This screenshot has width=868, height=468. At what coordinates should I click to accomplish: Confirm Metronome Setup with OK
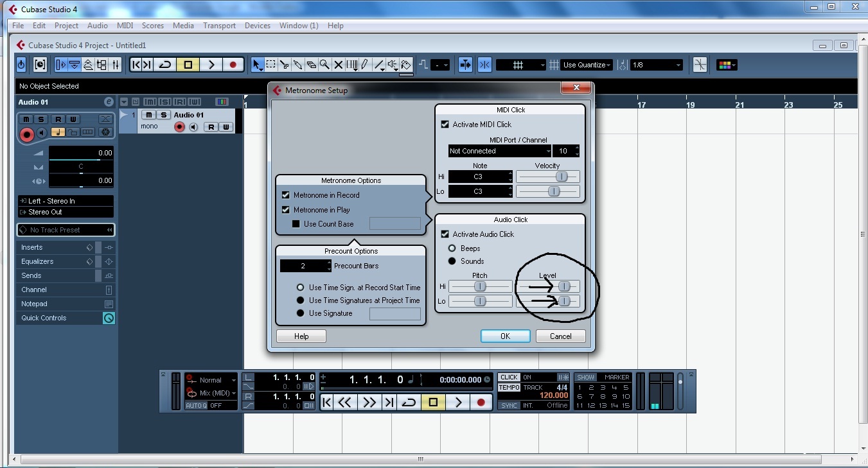(x=505, y=336)
